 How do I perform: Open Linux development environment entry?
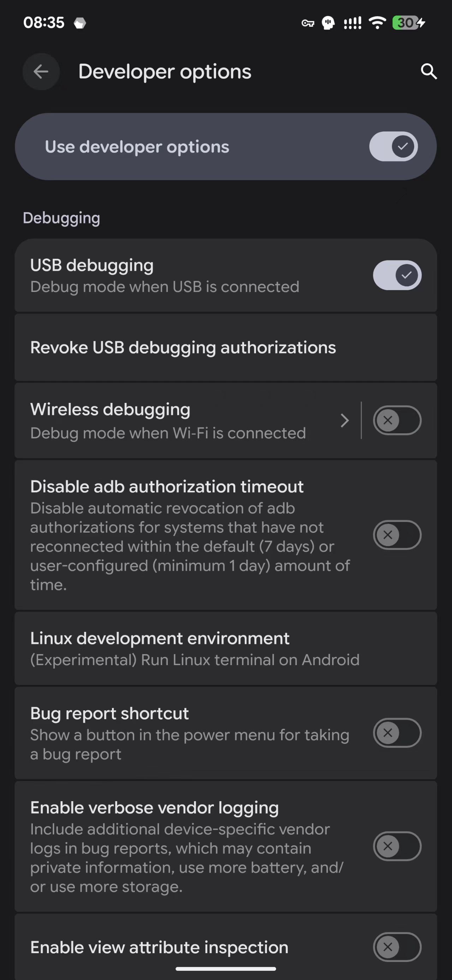[x=195, y=648]
